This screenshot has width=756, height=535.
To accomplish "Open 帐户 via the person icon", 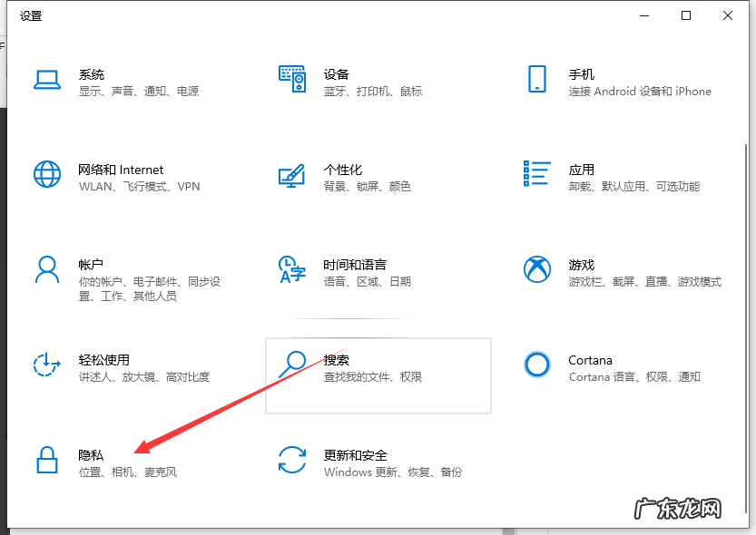I will click(x=47, y=270).
